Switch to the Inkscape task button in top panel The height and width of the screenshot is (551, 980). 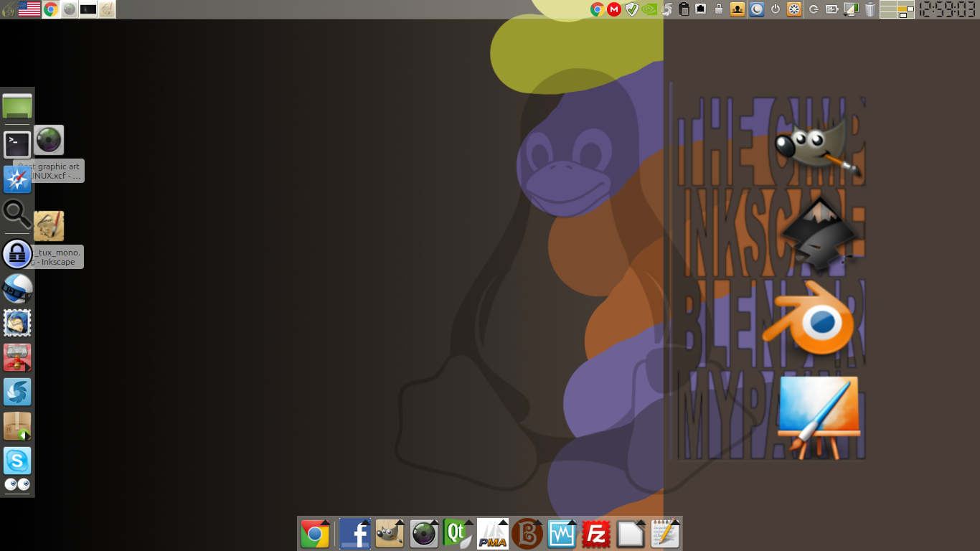(107, 9)
